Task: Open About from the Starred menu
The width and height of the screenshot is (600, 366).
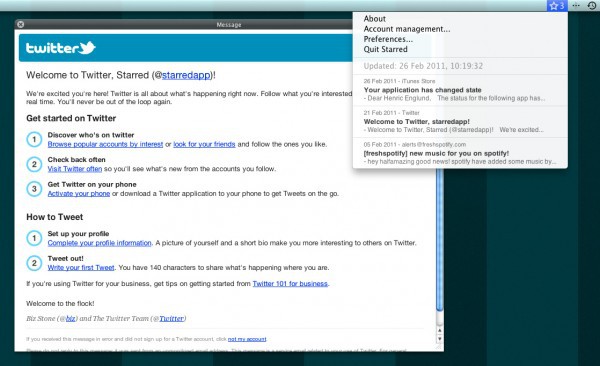Action: 375,18
